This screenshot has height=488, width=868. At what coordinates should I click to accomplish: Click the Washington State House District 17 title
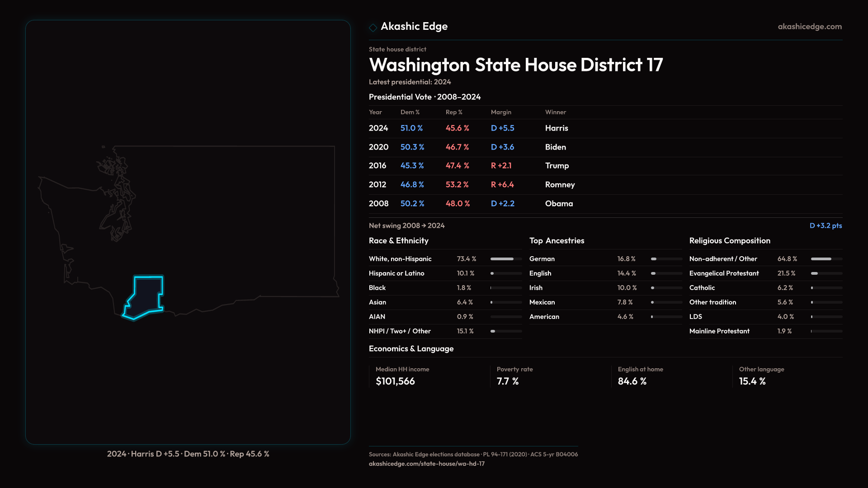coord(515,65)
